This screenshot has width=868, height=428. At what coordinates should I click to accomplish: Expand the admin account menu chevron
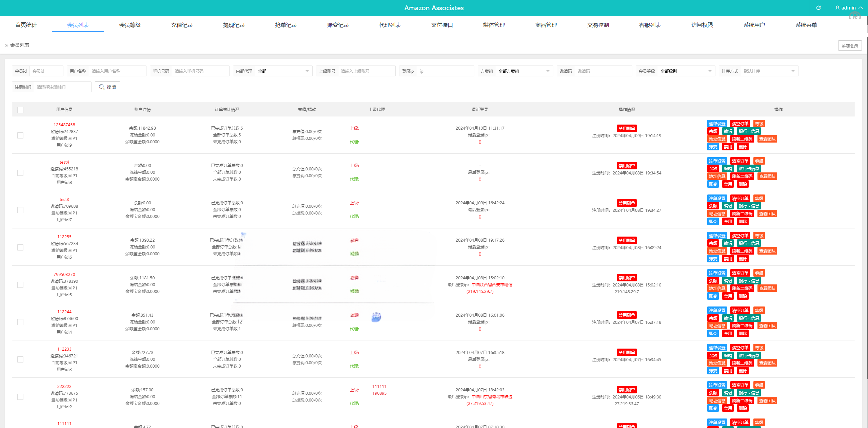click(860, 8)
